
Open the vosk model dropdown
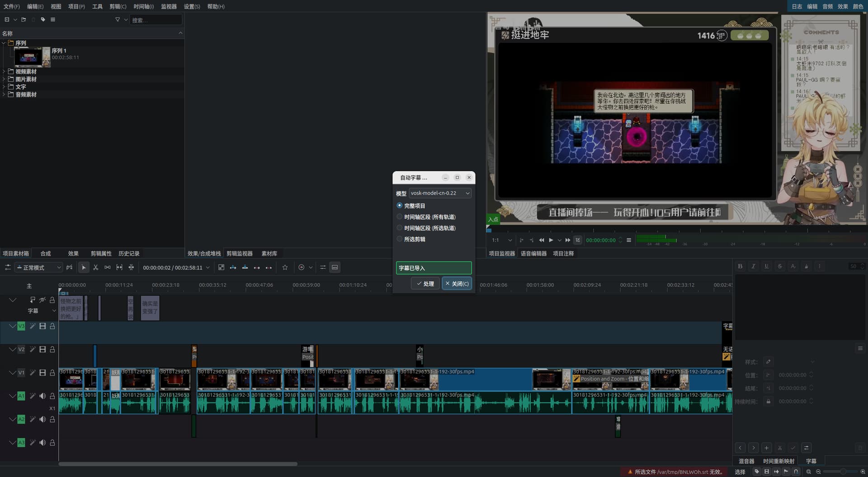[x=440, y=193]
